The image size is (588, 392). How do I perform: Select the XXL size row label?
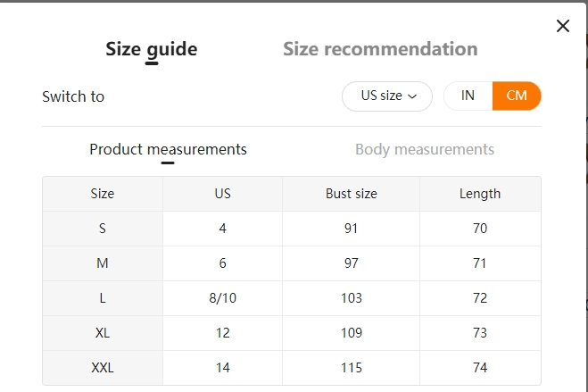(x=103, y=368)
